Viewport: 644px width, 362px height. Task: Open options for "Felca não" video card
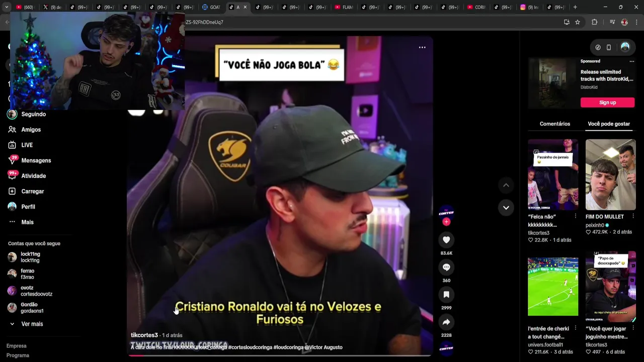pos(576,216)
